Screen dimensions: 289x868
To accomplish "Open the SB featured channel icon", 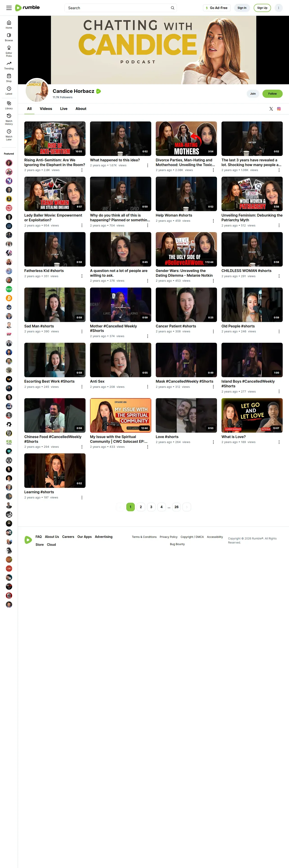I will [9, 442].
